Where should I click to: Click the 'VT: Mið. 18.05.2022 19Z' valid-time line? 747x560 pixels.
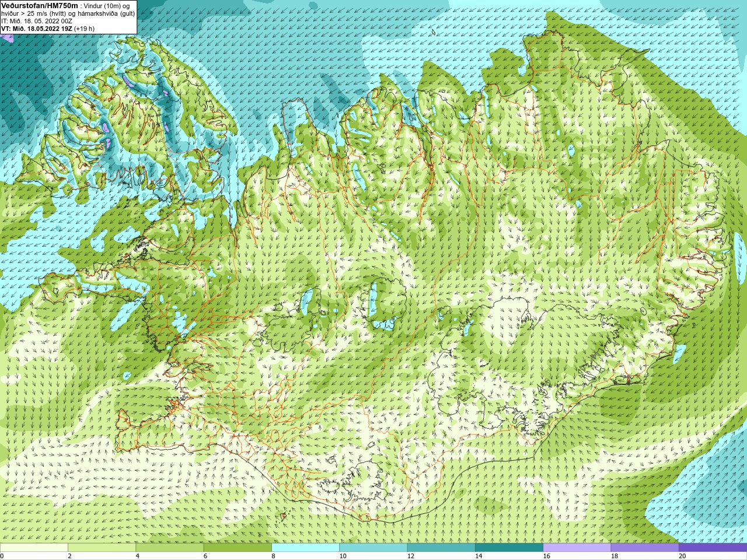tap(37, 29)
